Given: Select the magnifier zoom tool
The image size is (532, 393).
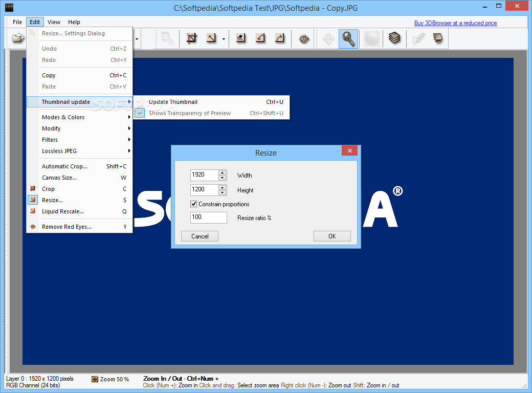Looking at the screenshot, I should pos(348,39).
